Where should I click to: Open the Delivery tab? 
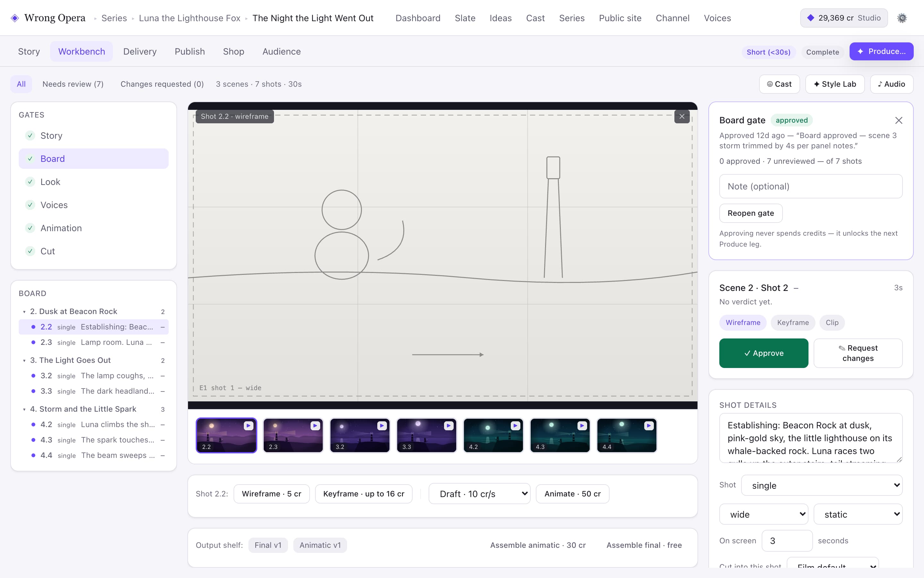(140, 52)
